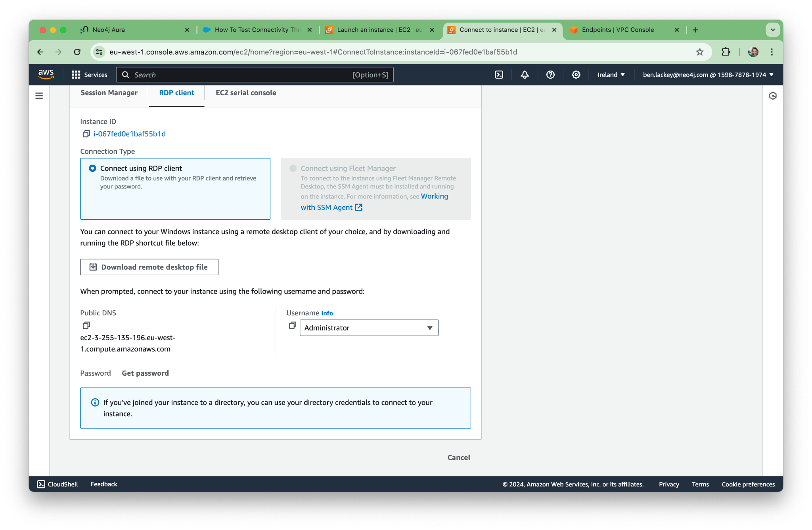
Task: Click the info icon in directory notice
Action: pyautogui.click(x=95, y=402)
